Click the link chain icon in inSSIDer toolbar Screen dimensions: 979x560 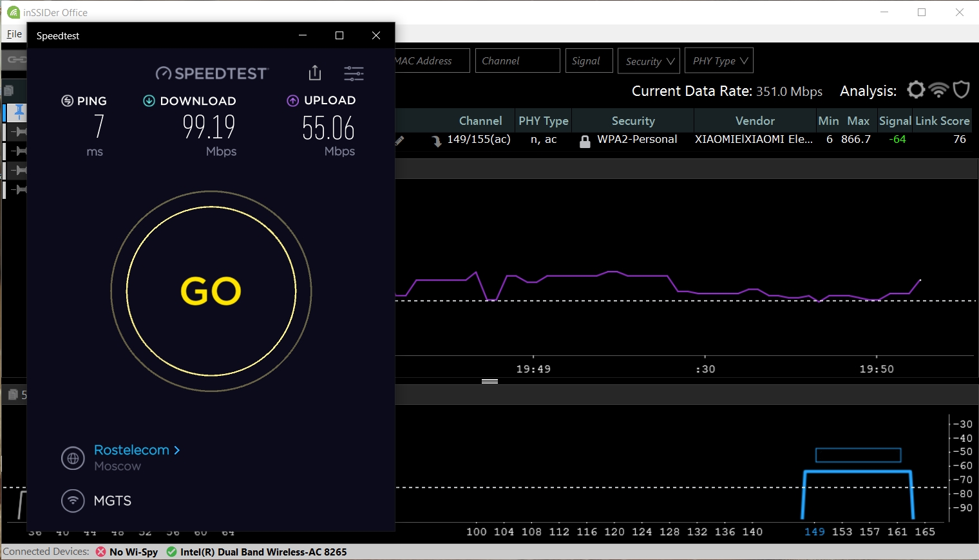point(15,60)
